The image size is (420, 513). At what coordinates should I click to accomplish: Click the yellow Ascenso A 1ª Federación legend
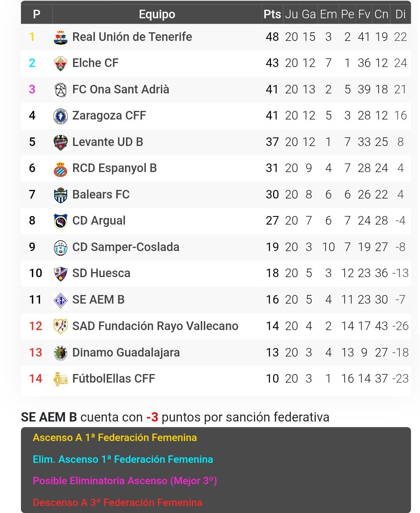point(115,437)
